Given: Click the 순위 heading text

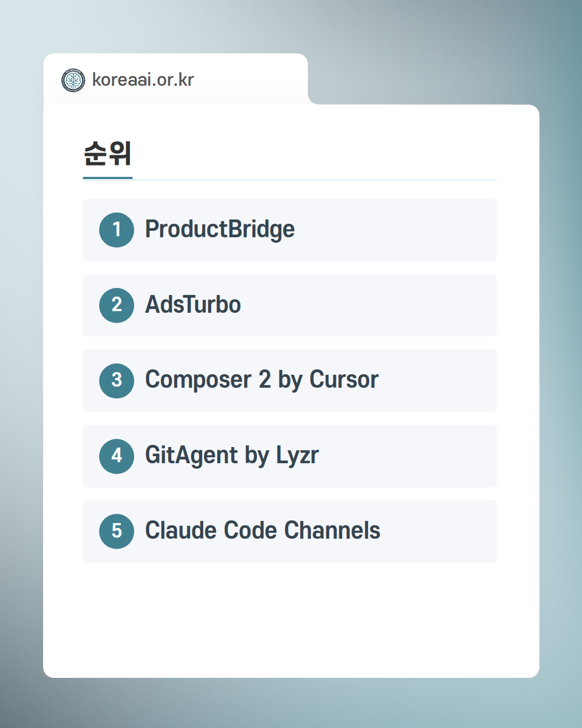Looking at the screenshot, I should coord(108,154).
